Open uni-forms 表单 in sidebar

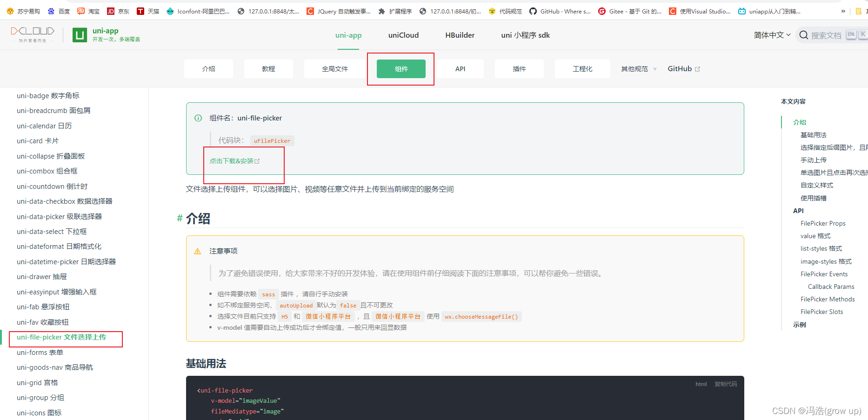40,353
